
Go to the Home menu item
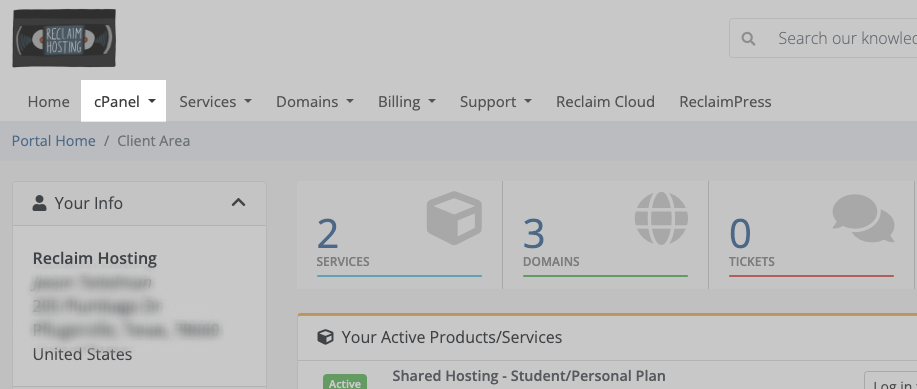[49, 101]
